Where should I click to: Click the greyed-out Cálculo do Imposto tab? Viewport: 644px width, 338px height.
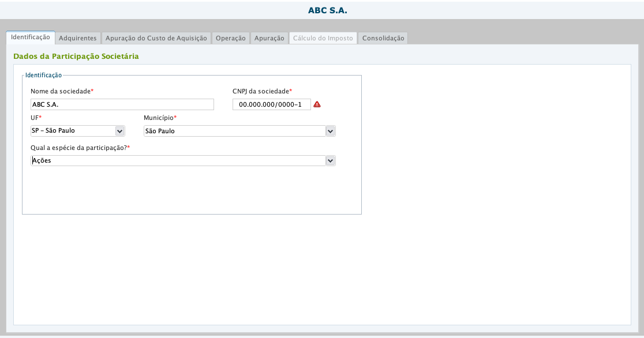pyautogui.click(x=323, y=38)
